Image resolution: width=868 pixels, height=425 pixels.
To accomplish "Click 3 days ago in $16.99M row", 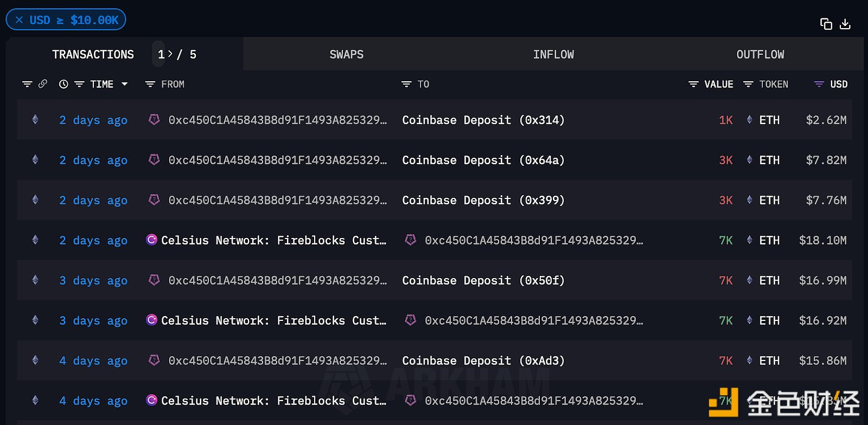I will (93, 280).
